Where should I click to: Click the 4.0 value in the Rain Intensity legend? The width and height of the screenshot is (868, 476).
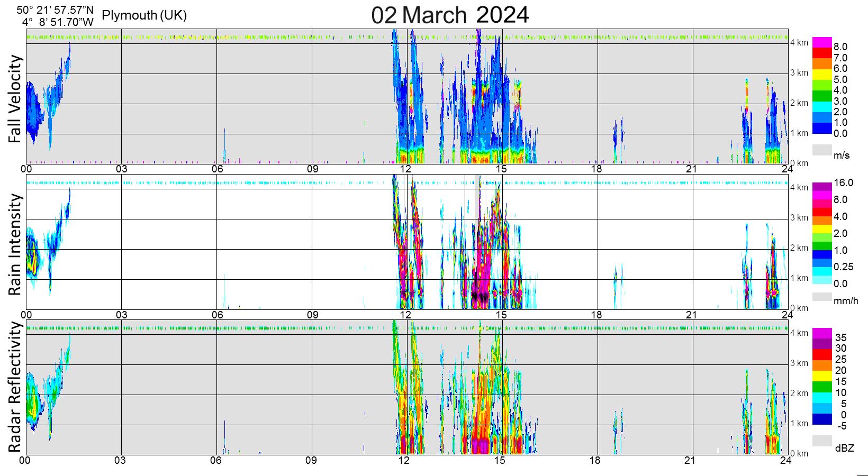point(840,216)
